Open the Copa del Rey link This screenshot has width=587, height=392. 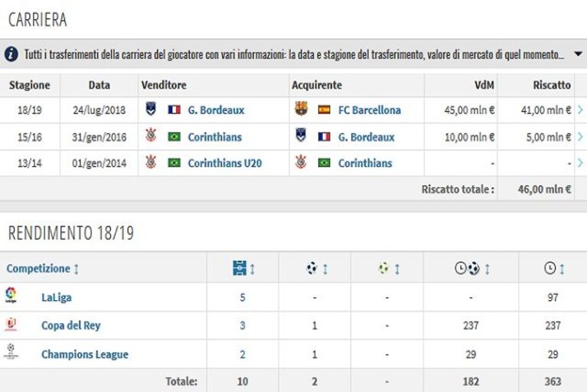70,325
